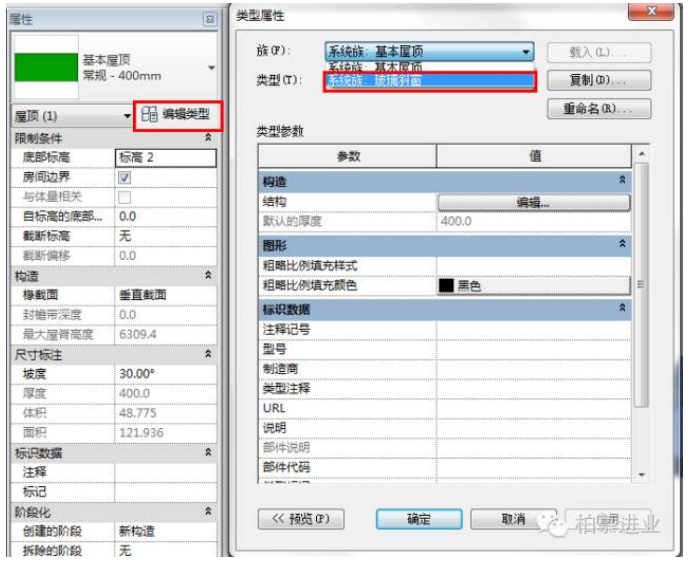
Task: Click the type parameters vertical scrollbar thumb
Action: pos(641,285)
